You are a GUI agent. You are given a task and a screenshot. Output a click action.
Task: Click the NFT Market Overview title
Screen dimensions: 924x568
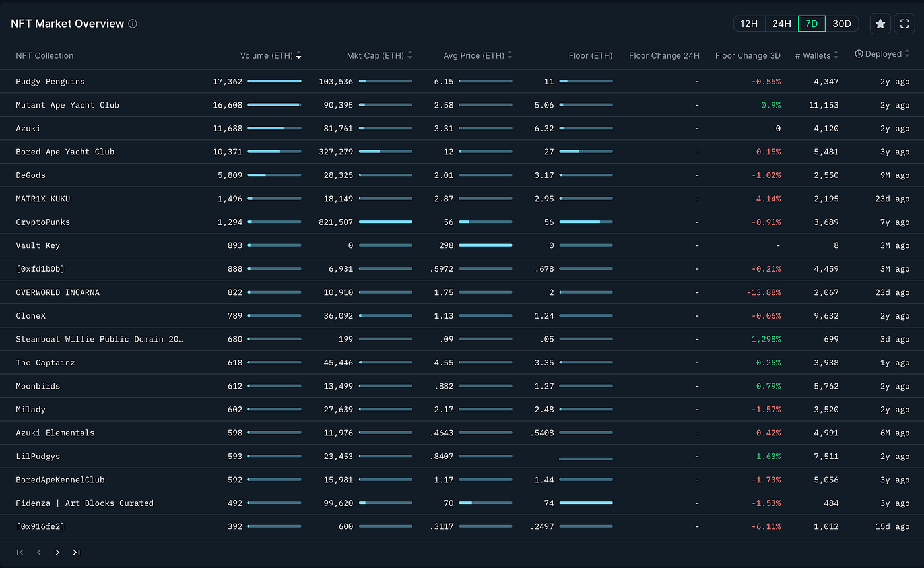67,24
